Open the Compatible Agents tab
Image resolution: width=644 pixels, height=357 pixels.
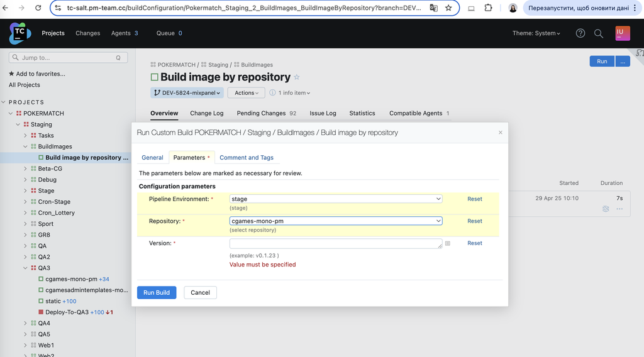(419, 113)
